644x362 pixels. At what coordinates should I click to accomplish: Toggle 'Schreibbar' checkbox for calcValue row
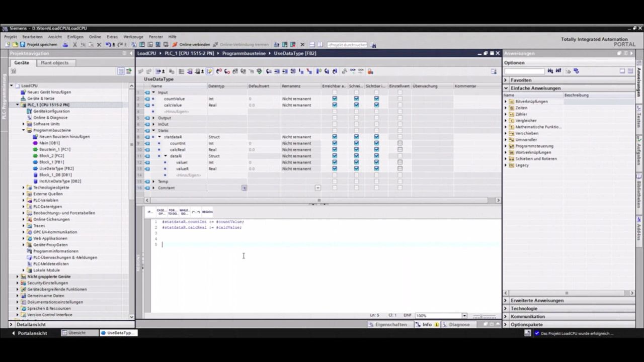pos(356,105)
